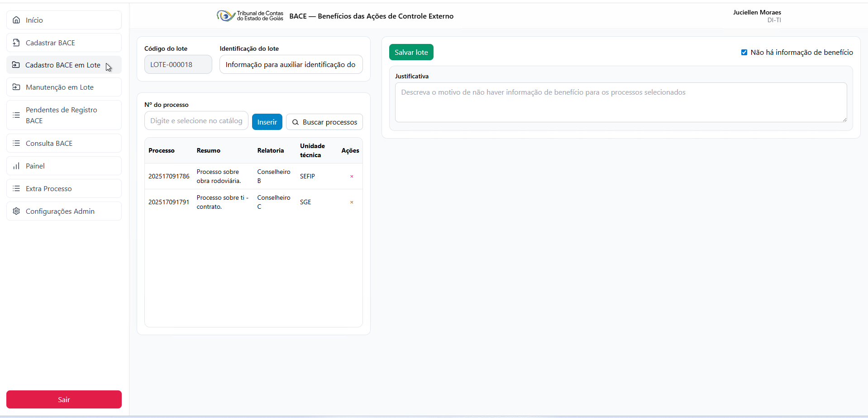Click the Identificação do lote field

coord(291,64)
